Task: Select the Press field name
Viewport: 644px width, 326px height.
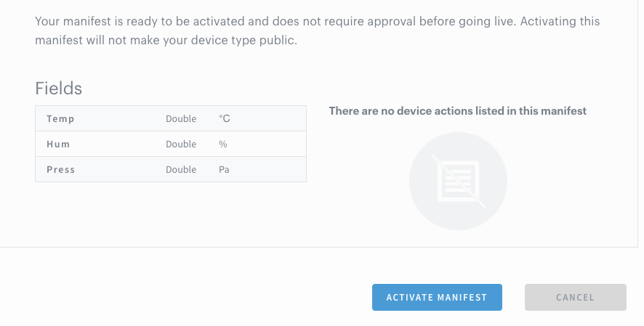Action: 61,169
